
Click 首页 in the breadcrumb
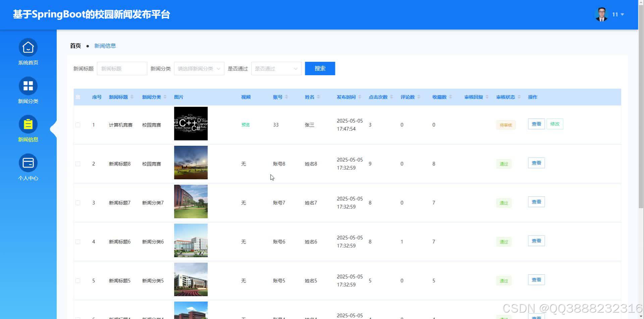(75, 46)
